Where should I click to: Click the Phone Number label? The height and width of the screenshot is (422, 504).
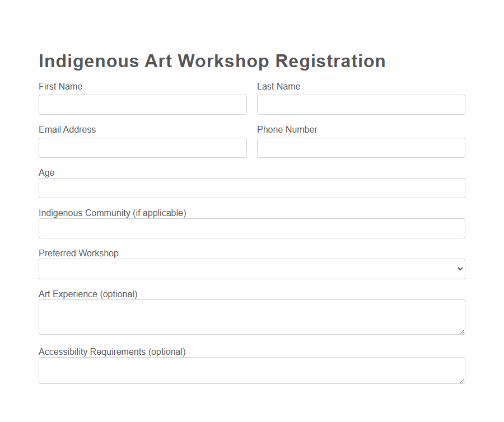click(x=287, y=129)
